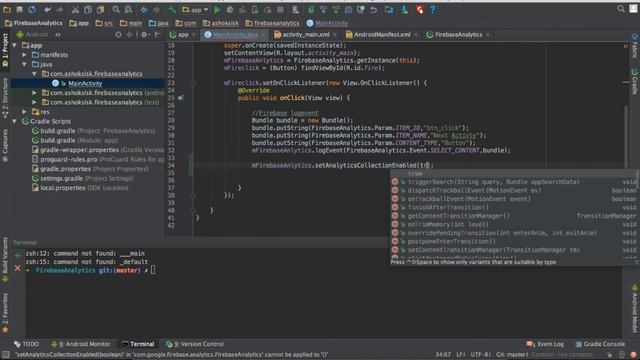Open the Android Monitor tool window
This screenshot has width=640, height=360.
pyautogui.click(x=80, y=344)
